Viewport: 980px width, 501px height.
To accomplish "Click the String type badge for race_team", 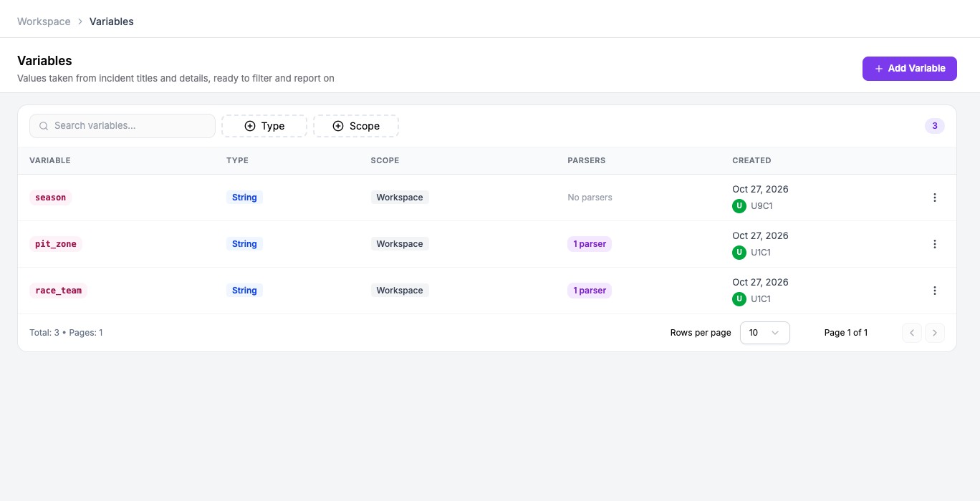I will click(244, 291).
